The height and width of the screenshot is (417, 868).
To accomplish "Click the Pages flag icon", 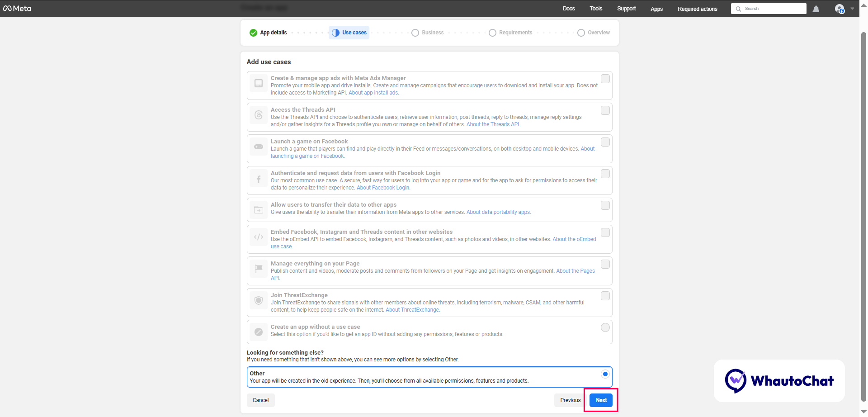I will pyautogui.click(x=259, y=269).
